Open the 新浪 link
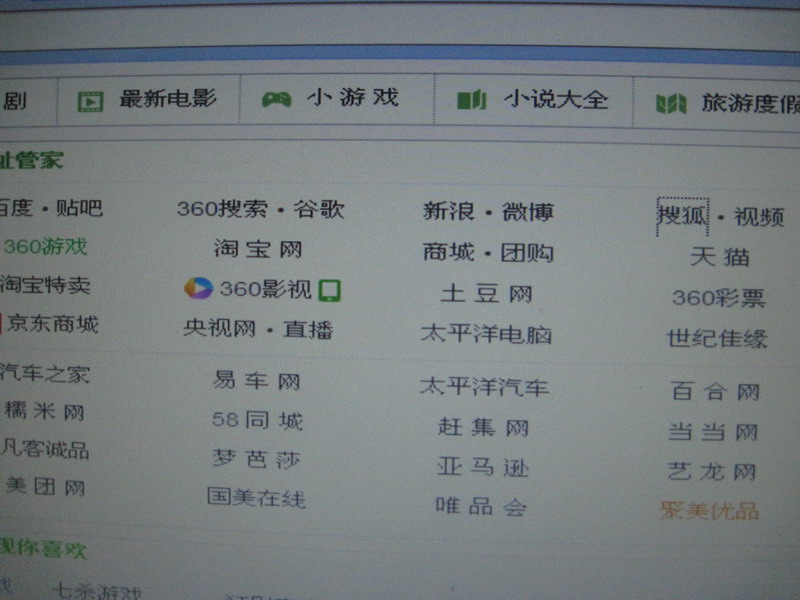The image size is (800, 600). click(x=448, y=211)
